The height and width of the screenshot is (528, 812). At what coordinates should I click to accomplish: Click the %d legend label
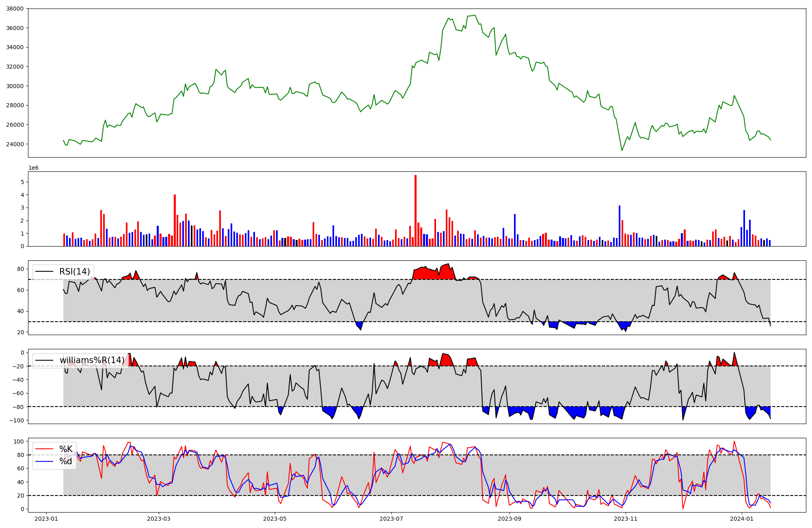point(66,461)
